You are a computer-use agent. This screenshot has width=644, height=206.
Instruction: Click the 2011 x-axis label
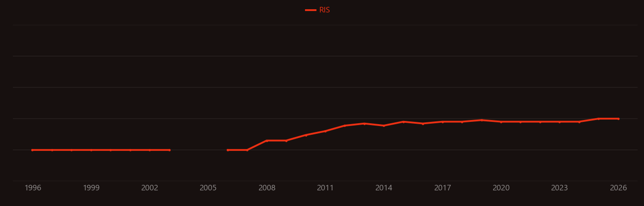(x=325, y=188)
